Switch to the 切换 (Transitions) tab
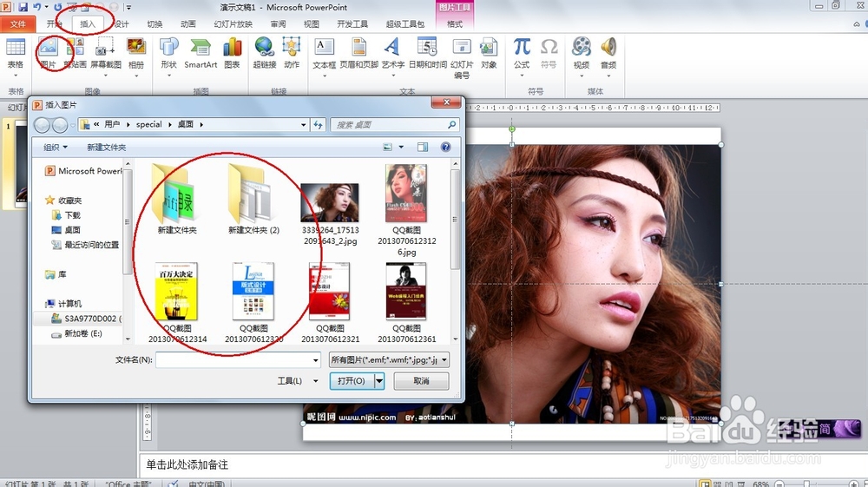 [x=155, y=23]
